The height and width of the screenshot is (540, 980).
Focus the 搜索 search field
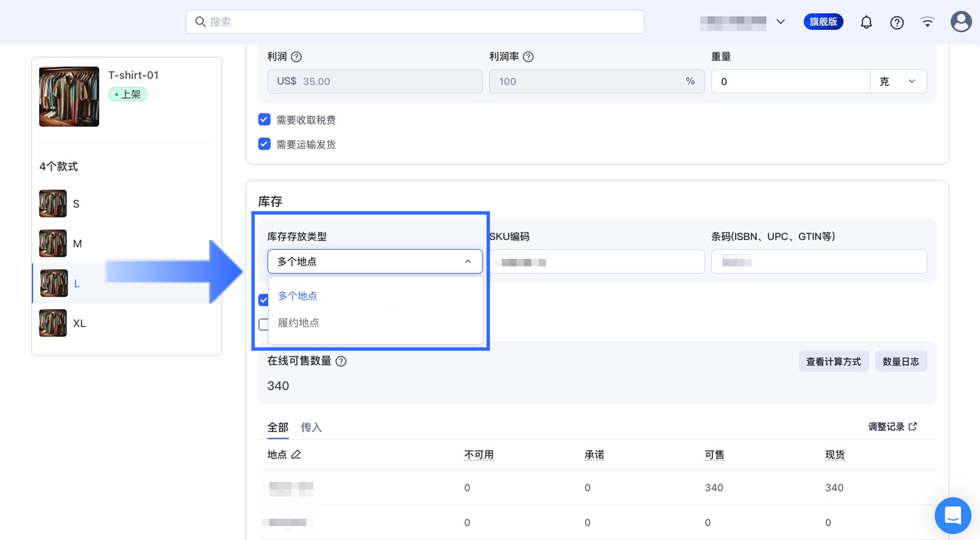click(x=415, y=22)
